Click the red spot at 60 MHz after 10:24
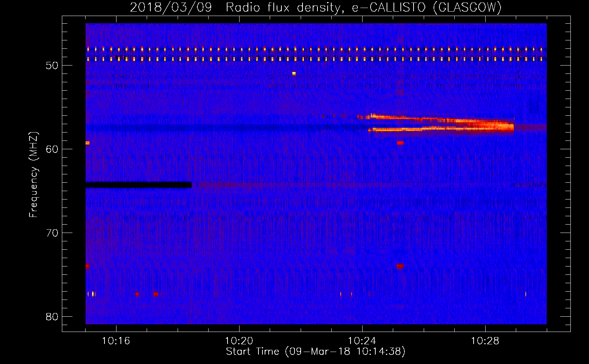 pos(400,143)
